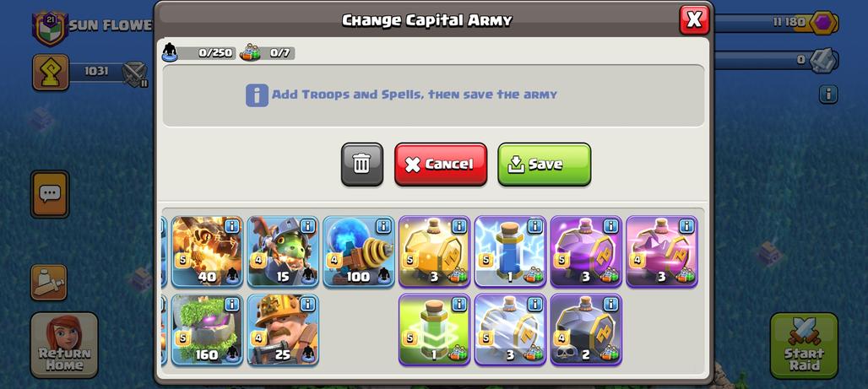Add the green Heal spell card

[x=435, y=330]
